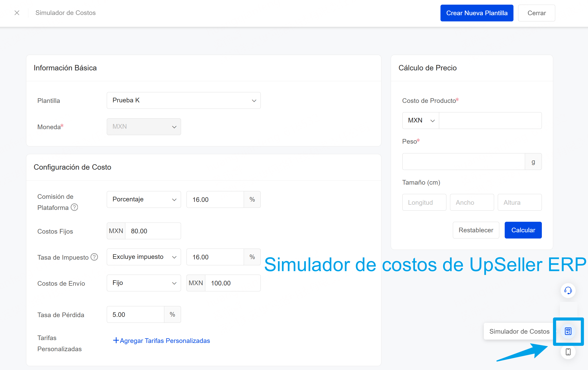The width and height of the screenshot is (588, 370).
Task: Show help for Comisión de Plataforma
Action: click(74, 207)
